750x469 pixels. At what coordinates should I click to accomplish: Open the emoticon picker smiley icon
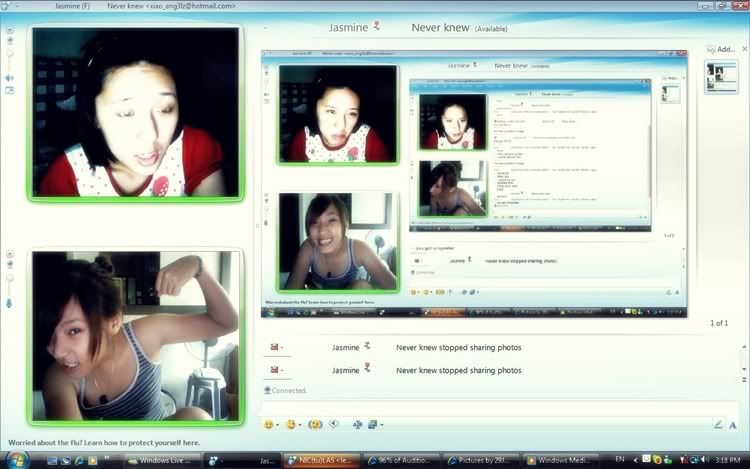pos(269,425)
